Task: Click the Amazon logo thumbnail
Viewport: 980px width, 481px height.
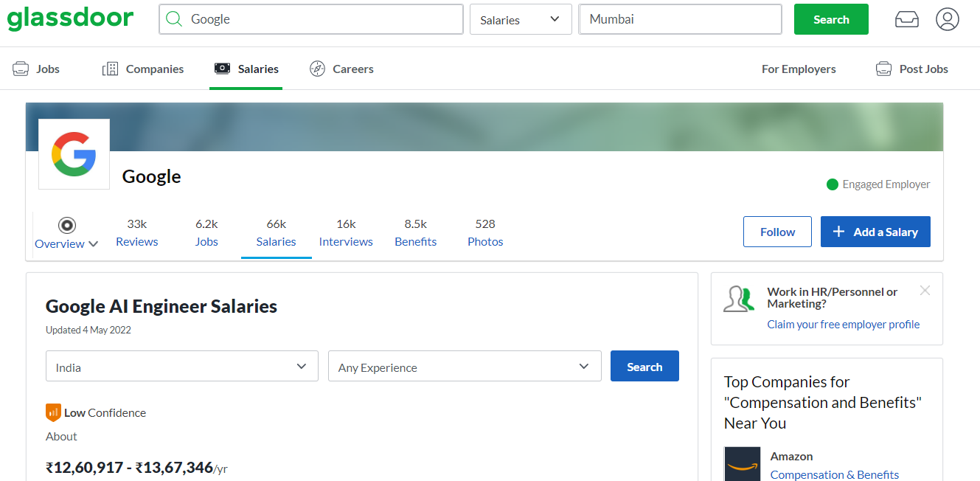Action: coord(742,464)
